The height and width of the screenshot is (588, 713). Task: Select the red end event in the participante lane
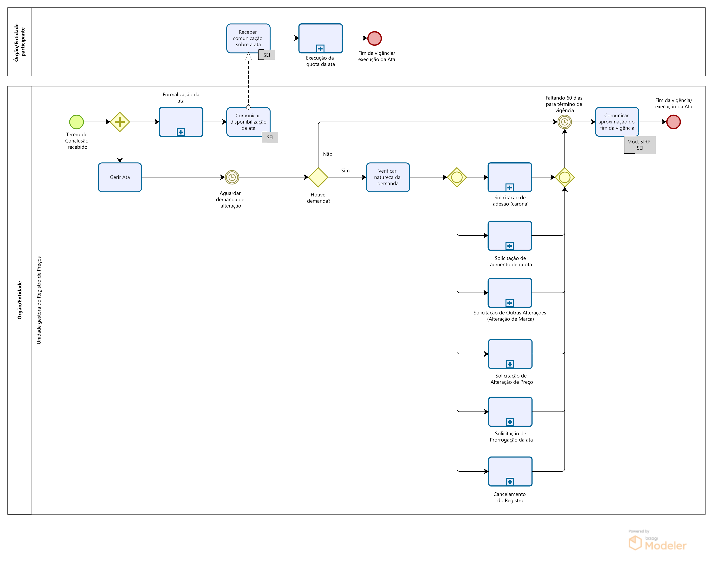coord(375,38)
